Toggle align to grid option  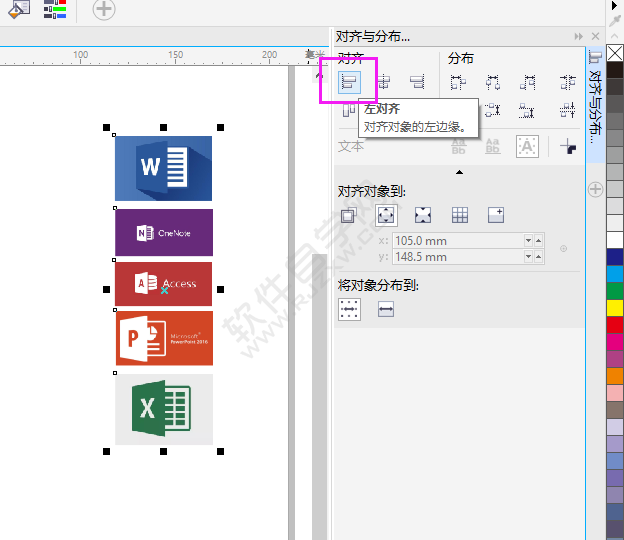pos(460,214)
